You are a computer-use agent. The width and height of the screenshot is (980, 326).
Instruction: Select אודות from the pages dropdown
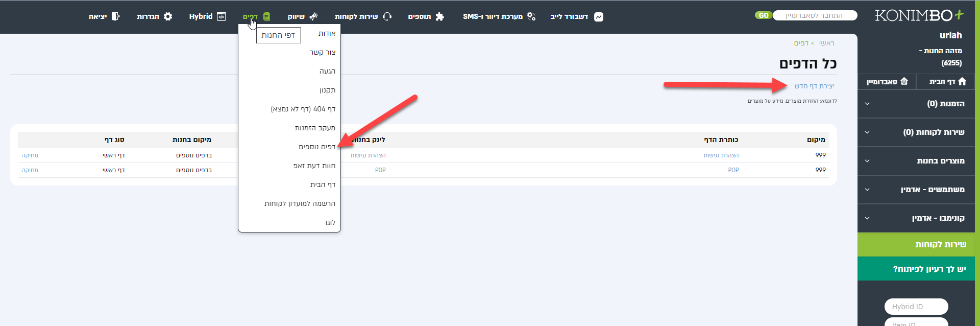(x=327, y=34)
